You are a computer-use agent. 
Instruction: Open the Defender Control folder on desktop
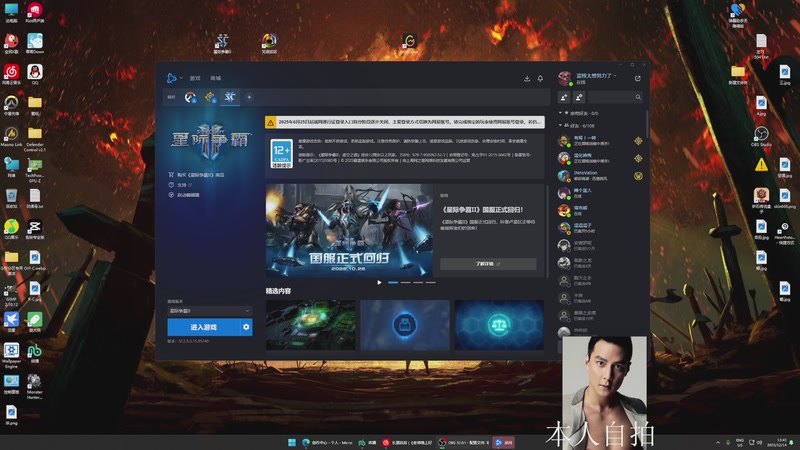(x=35, y=139)
